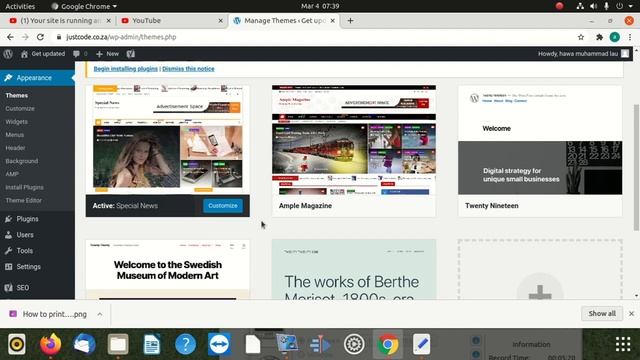Screen dimensions: 640x360
Task: Open the Google Chrome app menu dropdown
Action: (84, 6)
